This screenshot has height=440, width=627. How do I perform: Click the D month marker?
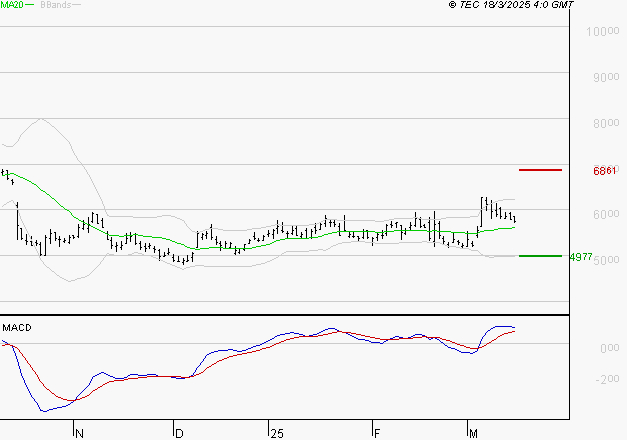[179, 434]
